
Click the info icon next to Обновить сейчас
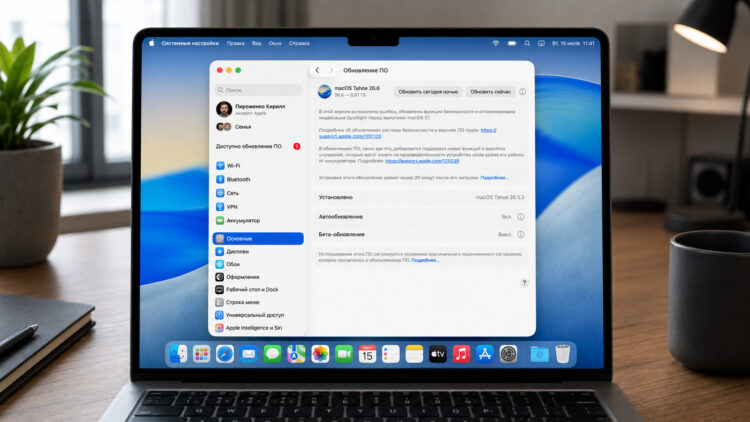coord(523,91)
